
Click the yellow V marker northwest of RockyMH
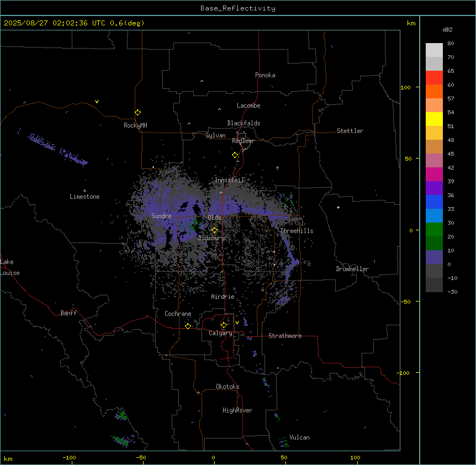(x=97, y=102)
